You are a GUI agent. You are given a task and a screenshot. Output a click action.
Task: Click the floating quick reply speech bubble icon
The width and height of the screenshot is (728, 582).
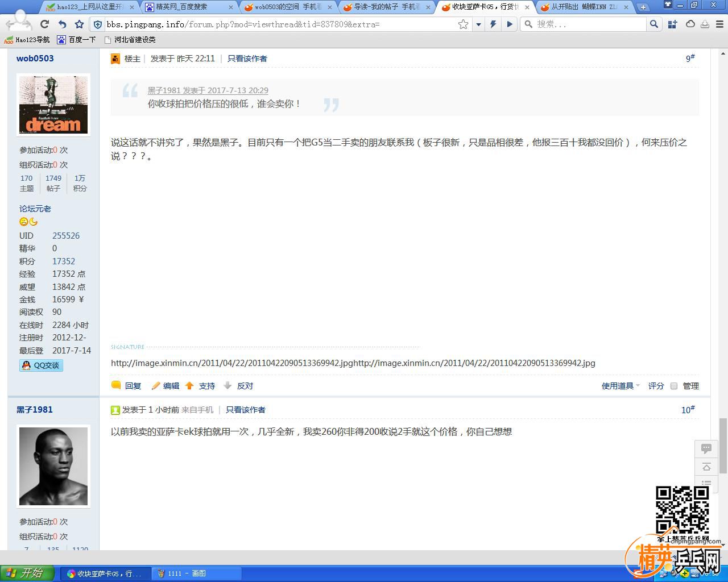tap(706, 448)
